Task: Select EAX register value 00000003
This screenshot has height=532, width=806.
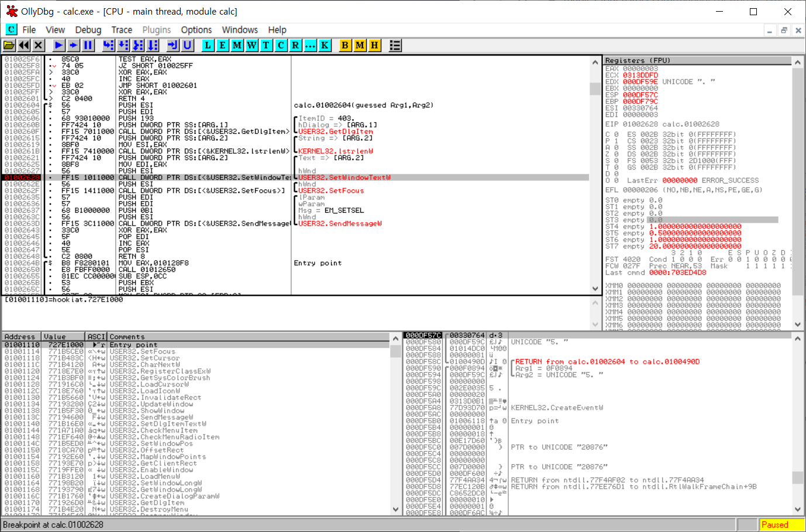Action: (x=640, y=68)
